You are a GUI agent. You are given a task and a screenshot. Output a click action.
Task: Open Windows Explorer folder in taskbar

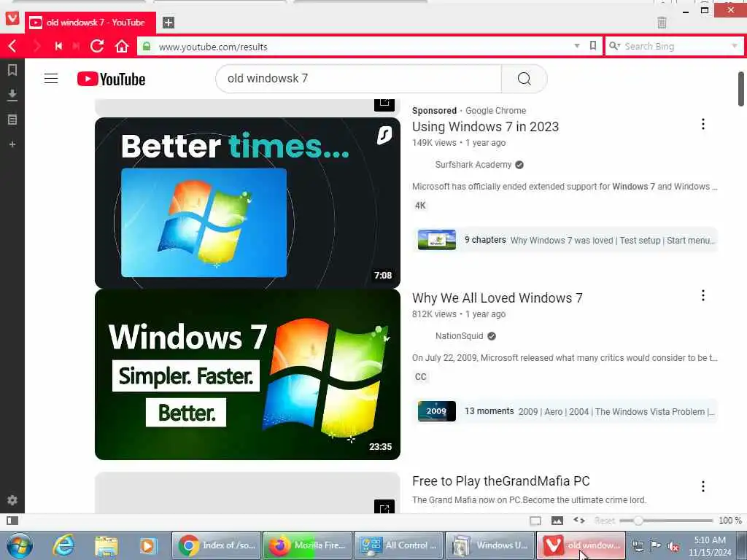coord(107,545)
